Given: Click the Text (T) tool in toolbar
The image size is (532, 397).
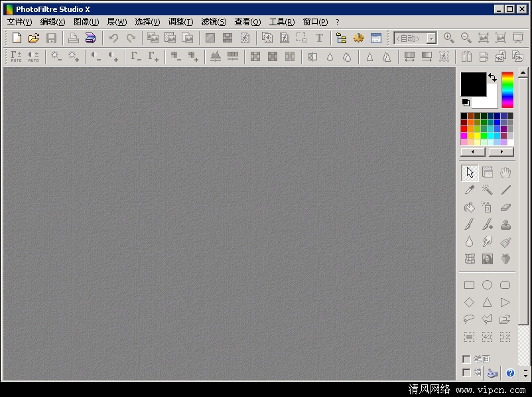Looking at the screenshot, I should pos(319,38).
